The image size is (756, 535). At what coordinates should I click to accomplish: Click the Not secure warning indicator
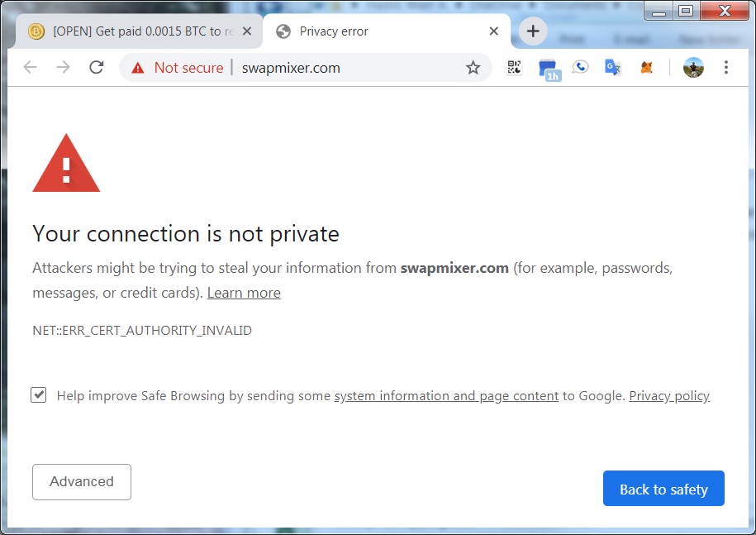click(x=178, y=68)
